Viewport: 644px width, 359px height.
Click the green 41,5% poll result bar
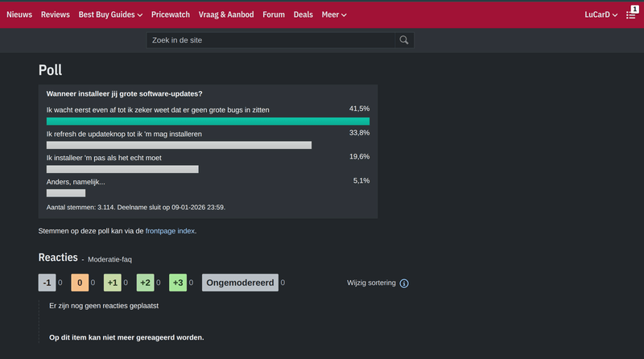[208, 122]
